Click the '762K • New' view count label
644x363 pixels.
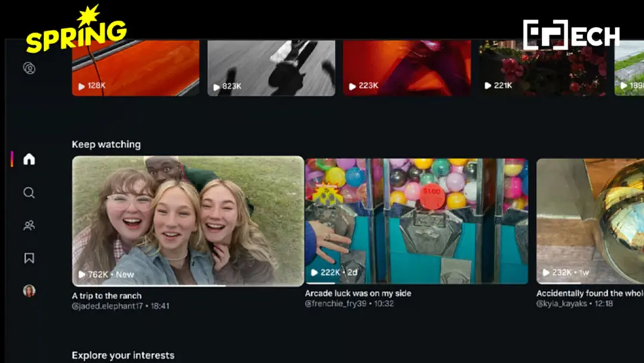coord(106,274)
